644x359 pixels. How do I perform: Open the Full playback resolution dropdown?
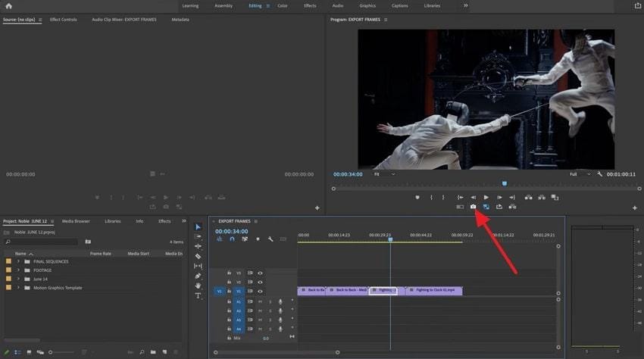coord(580,174)
